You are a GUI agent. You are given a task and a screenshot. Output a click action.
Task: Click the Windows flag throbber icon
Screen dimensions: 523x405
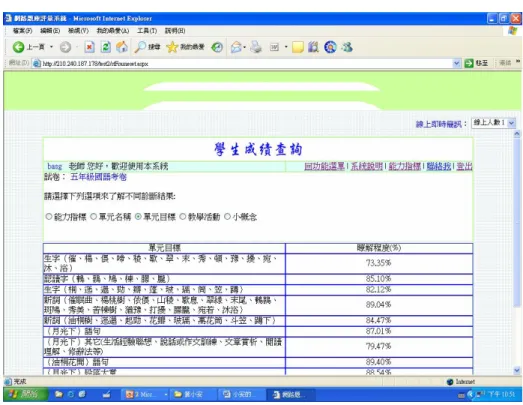coord(513,31)
